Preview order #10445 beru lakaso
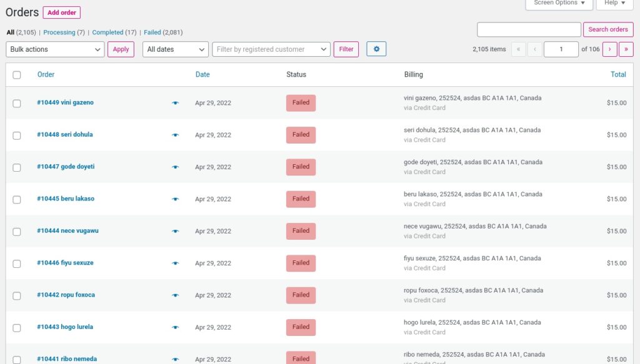Image resolution: width=640 pixels, height=364 pixels. point(175,199)
